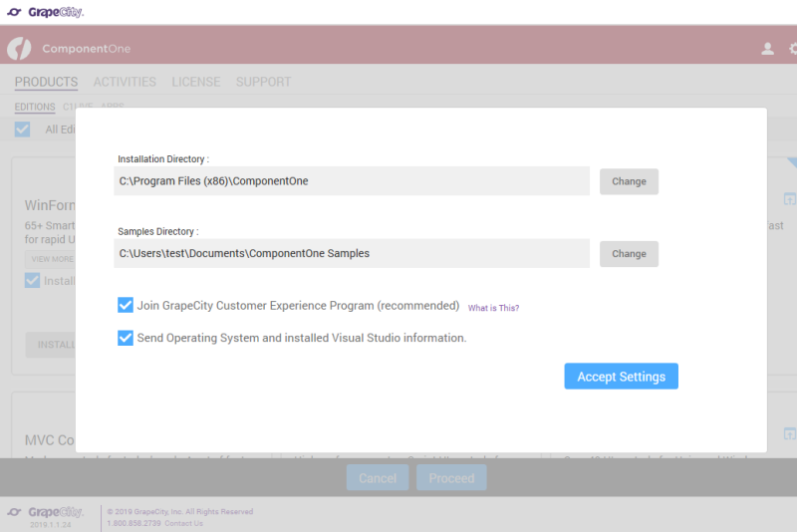Open the What is This? link
Image resolution: width=797 pixels, height=532 pixels.
pos(493,308)
